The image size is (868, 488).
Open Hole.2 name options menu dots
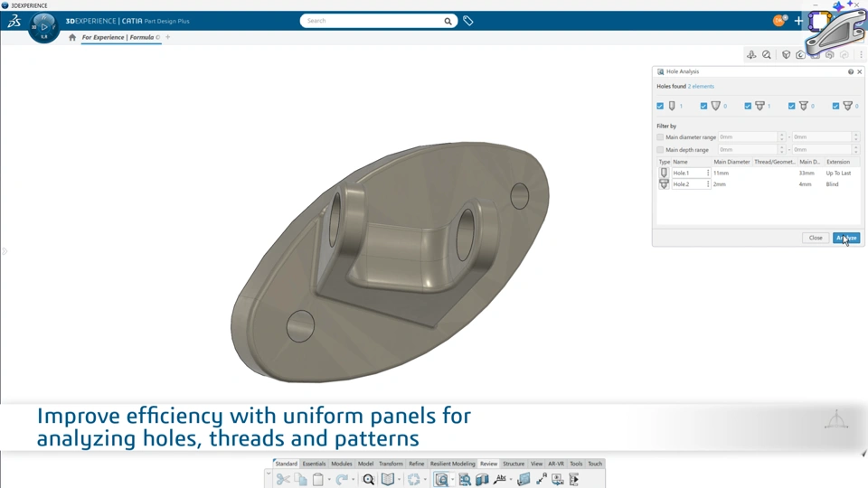pyautogui.click(x=707, y=184)
